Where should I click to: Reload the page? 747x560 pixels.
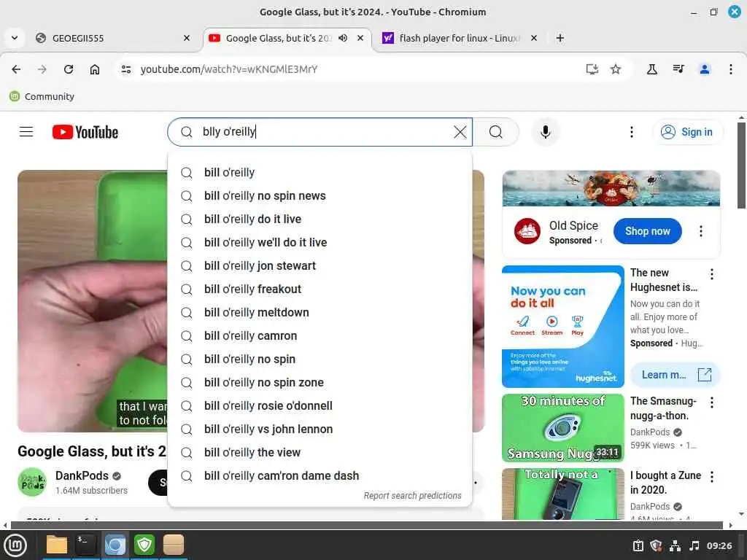tap(69, 69)
